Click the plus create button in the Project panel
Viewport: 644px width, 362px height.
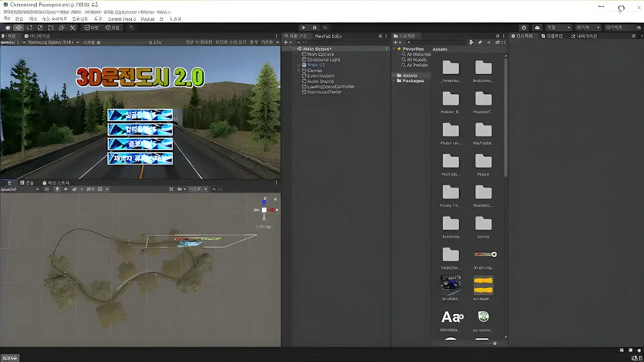pyautogui.click(x=397, y=42)
